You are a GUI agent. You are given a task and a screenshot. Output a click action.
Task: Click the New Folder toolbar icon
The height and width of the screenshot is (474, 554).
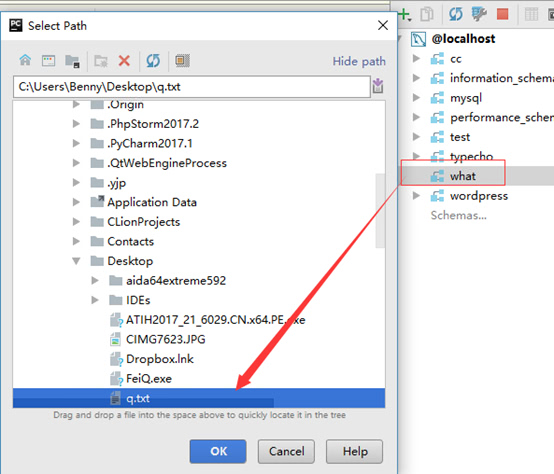coord(101,61)
